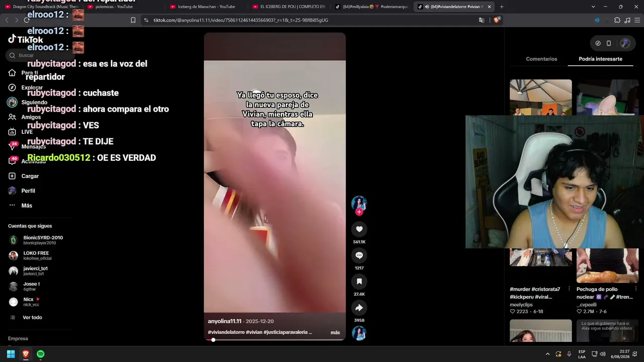Click the phone app icon in top pill
Screen dimensions: 644x362
[x=609, y=43]
